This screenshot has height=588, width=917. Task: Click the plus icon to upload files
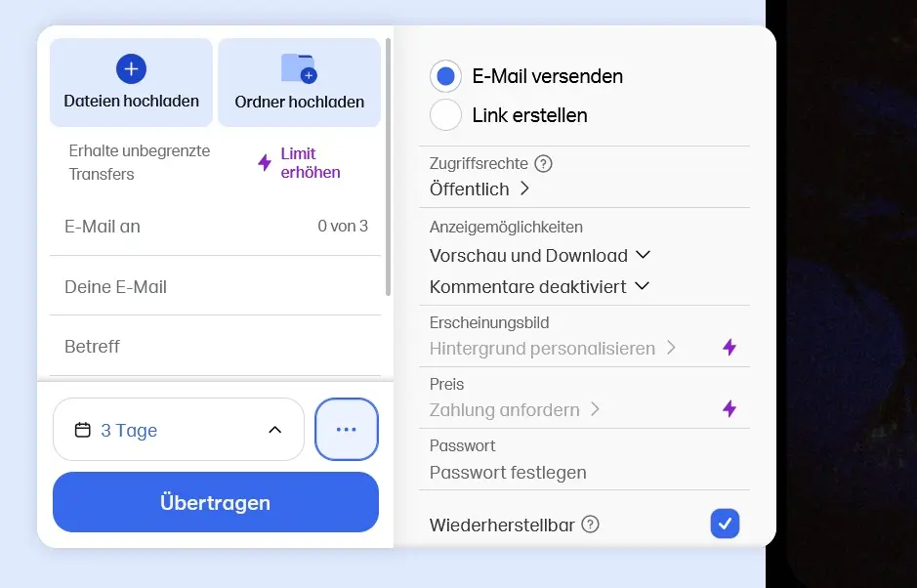click(x=131, y=67)
